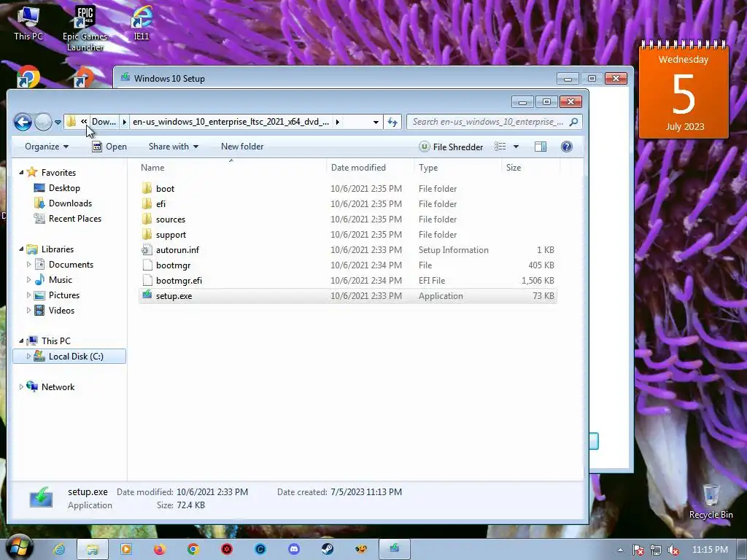The height and width of the screenshot is (560, 747).
Task: Open recent locations dropdown next to Forward
Action: [x=58, y=122]
